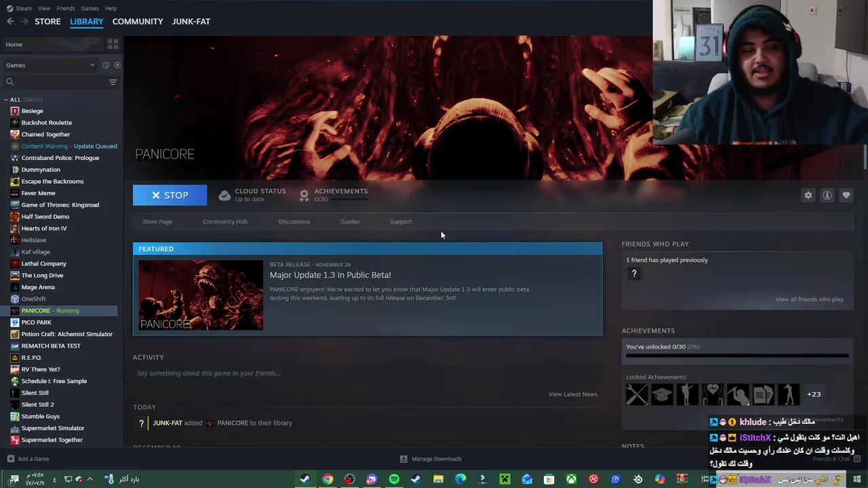Select Besiege in games list
Image resolution: width=868 pixels, height=488 pixels.
click(32, 111)
